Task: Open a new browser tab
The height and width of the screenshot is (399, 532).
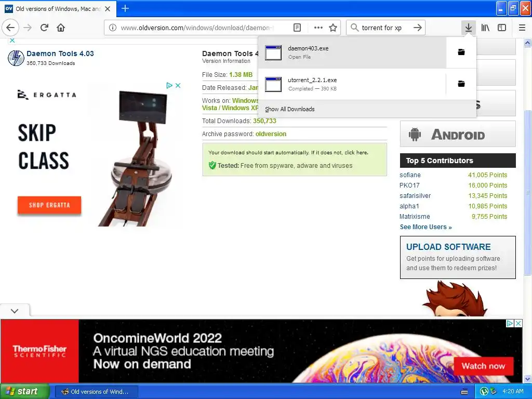Action: click(125, 8)
